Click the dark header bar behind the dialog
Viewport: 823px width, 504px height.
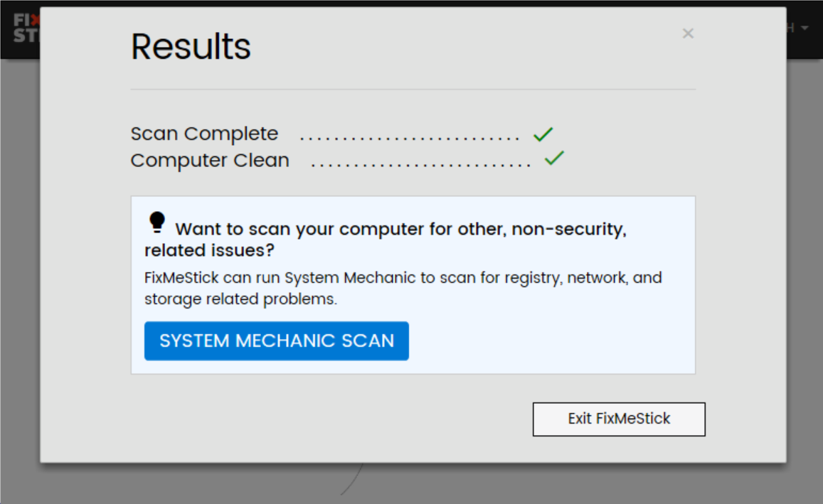point(804,48)
